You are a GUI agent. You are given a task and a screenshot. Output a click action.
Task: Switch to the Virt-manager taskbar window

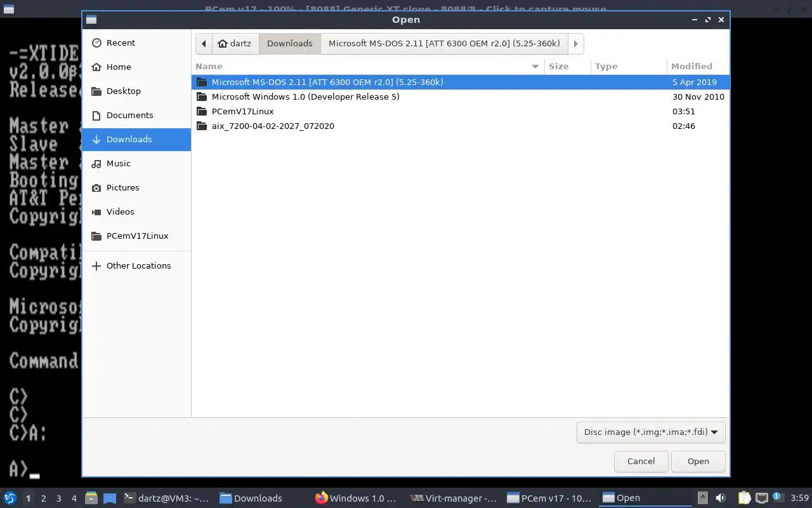tap(454, 498)
